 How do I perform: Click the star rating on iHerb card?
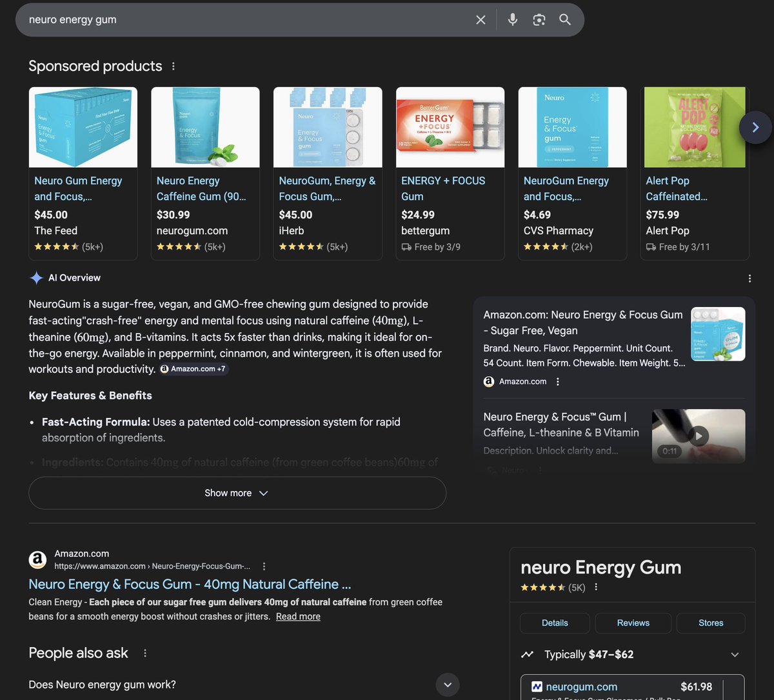301,247
